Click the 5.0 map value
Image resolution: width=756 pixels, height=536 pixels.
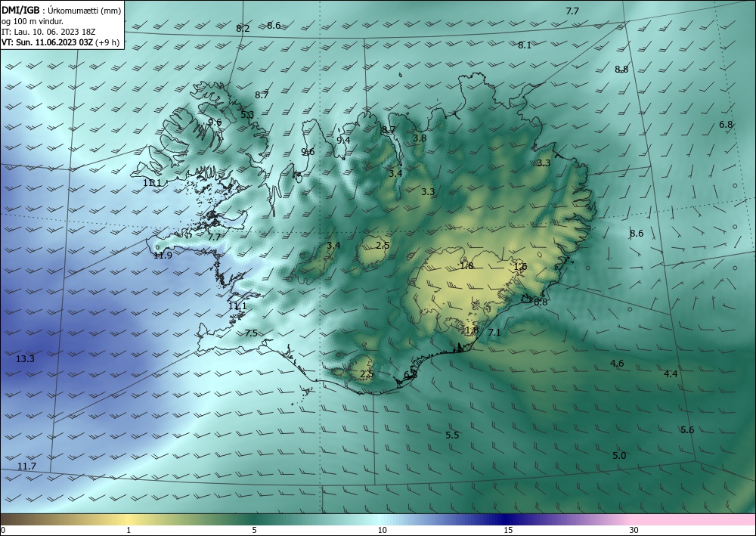pos(619,456)
